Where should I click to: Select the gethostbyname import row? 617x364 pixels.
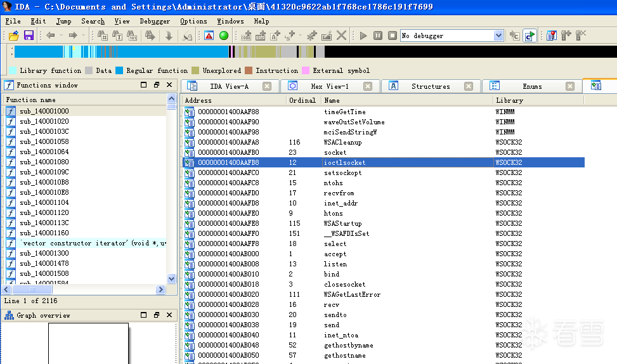pos(384,345)
